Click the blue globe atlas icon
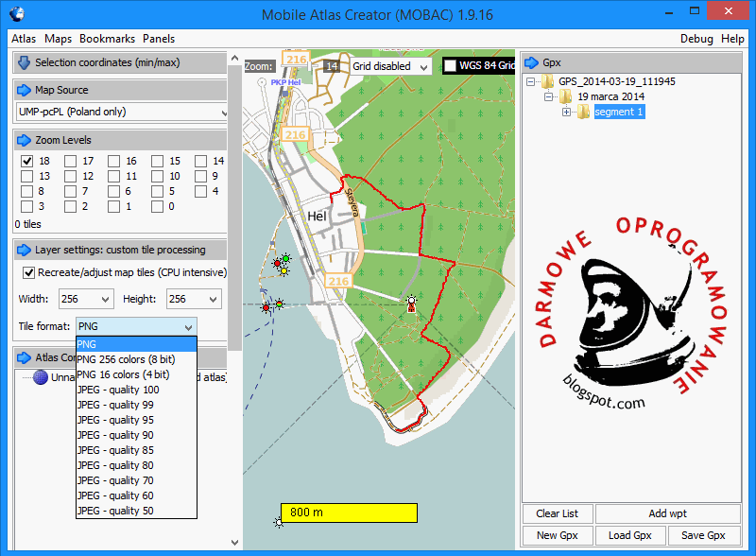 click(41, 377)
